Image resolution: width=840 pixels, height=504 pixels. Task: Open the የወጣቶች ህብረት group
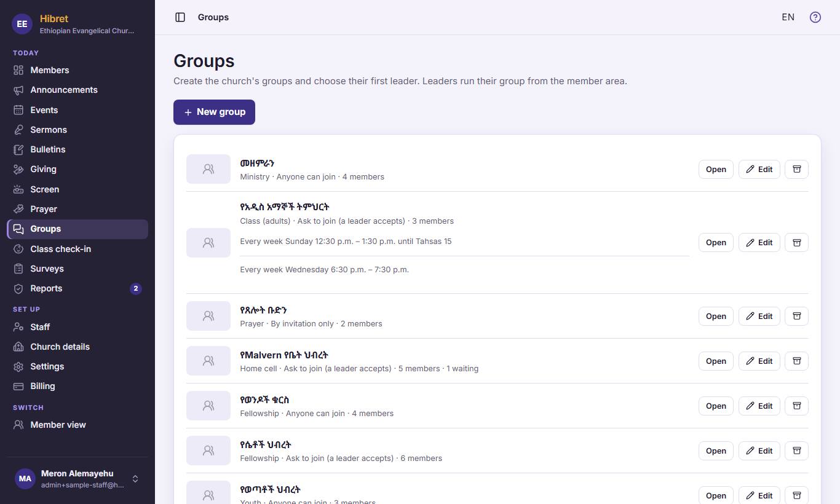click(x=716, y=495)
